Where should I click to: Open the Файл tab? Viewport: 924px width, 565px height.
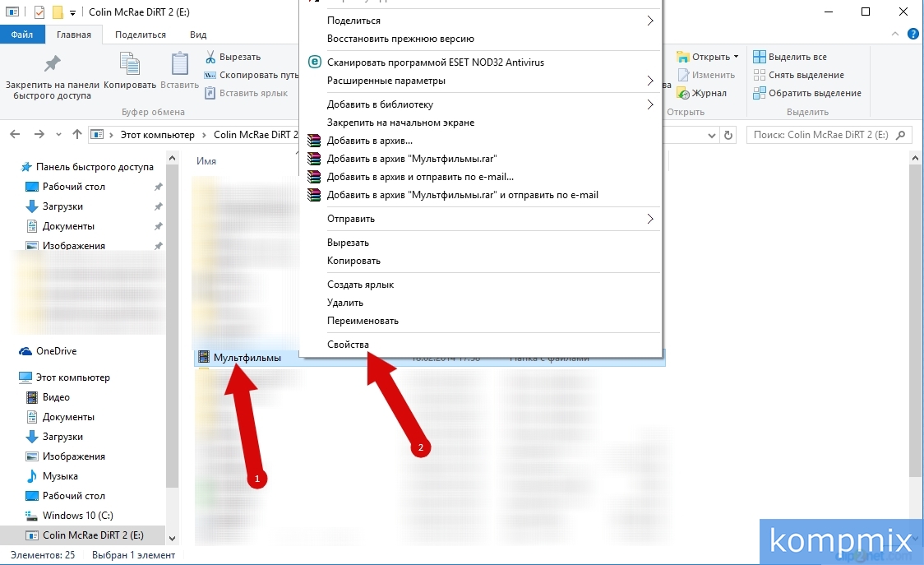pos(22,35)
